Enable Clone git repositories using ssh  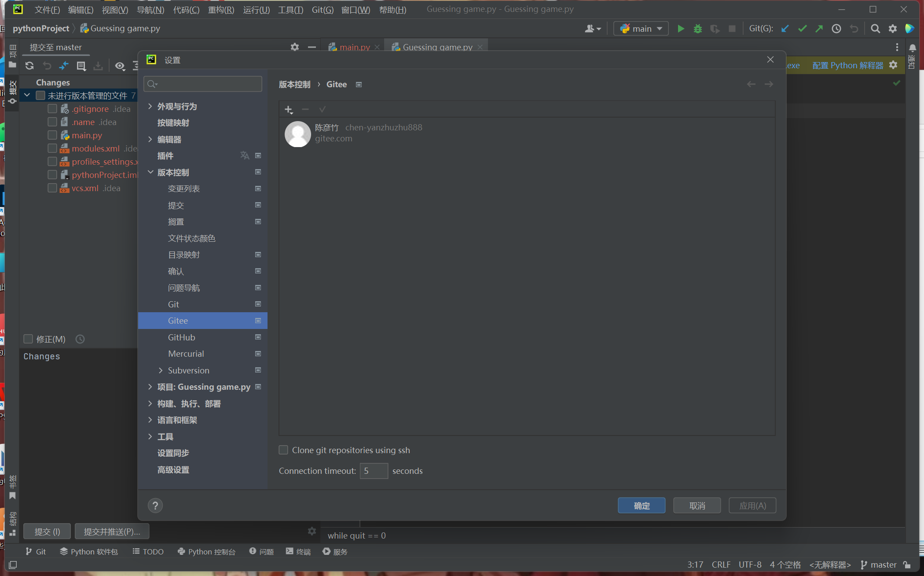click(284, 450)
